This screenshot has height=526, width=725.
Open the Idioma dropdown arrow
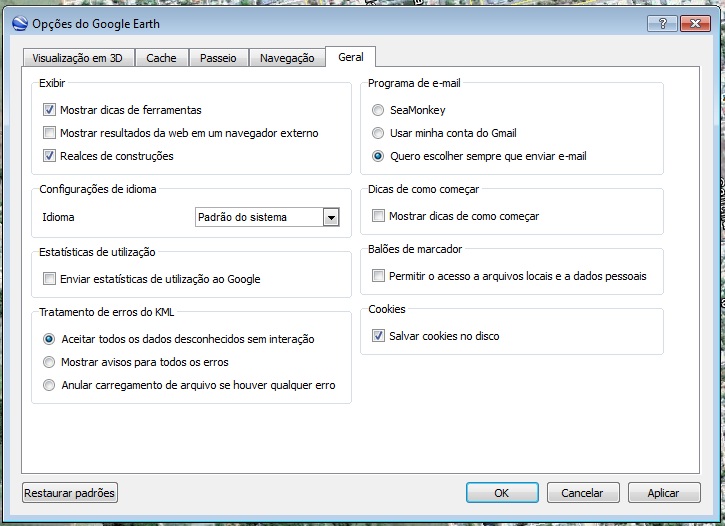pyautogui.click(x=331, y=217)
